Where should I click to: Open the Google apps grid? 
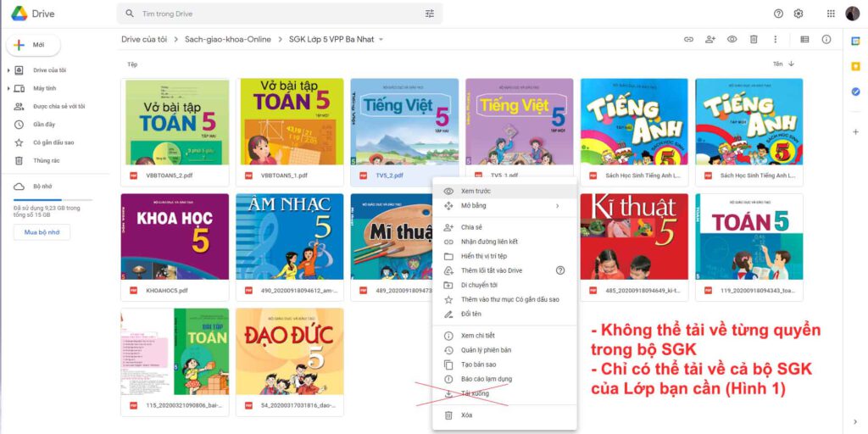(831, 14)
